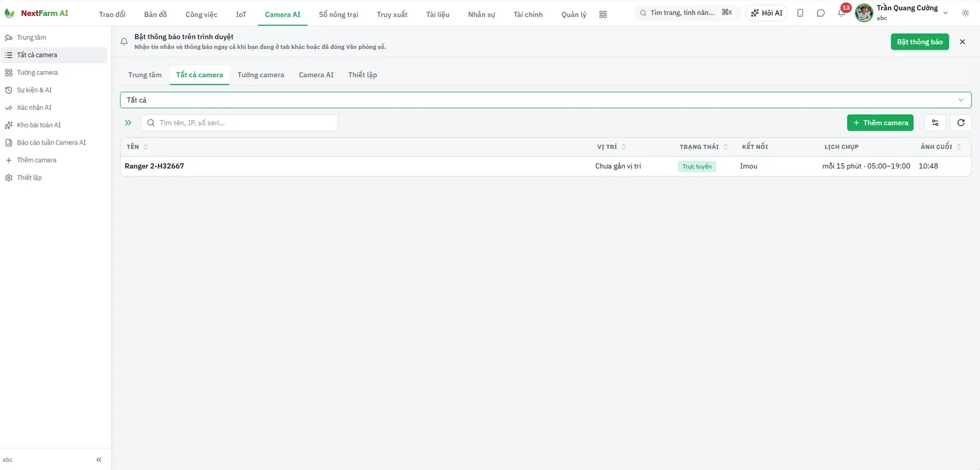Image resolution: width=980 pixels, height=470 pixels.
Task: Open Tường camera in the sidebar
Action: click(54, 72)
